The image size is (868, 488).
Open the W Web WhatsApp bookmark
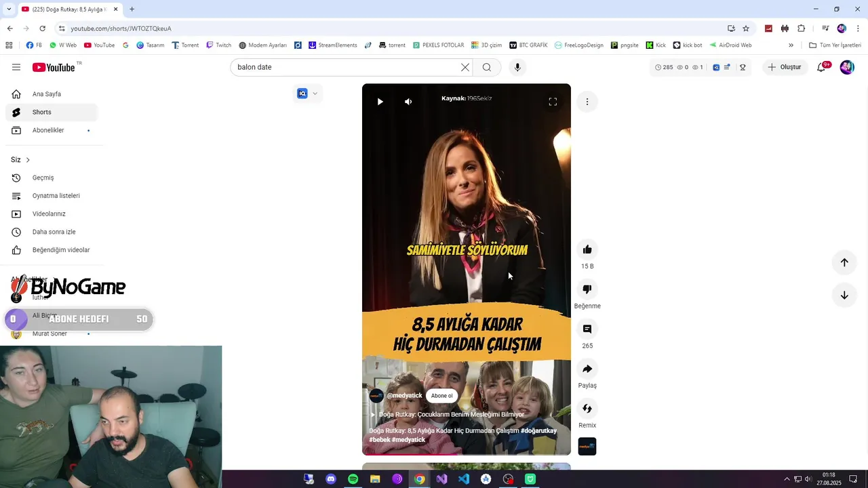pos(62,45)
